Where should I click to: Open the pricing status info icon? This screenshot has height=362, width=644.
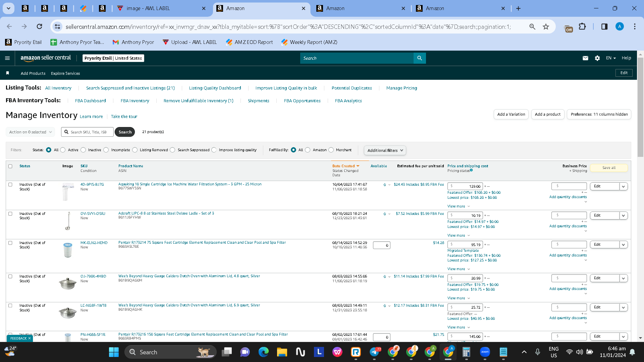pyautogui.click(x=471, y=170)
